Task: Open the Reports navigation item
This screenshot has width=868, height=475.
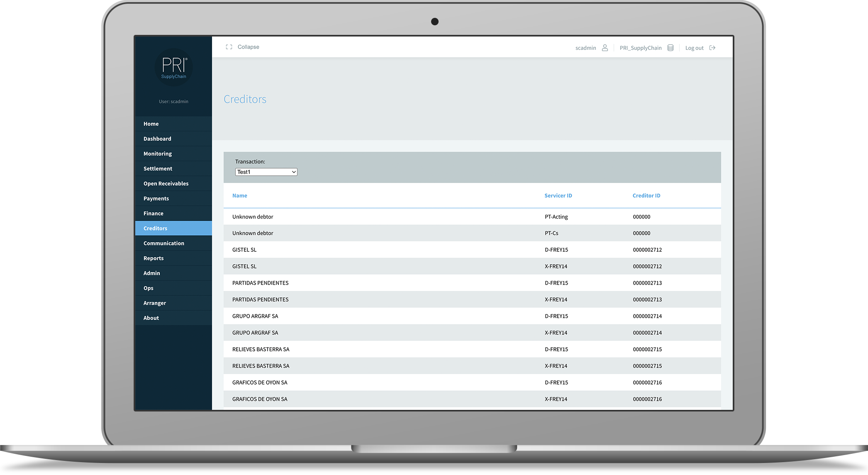Action: (x=153, y=258)
